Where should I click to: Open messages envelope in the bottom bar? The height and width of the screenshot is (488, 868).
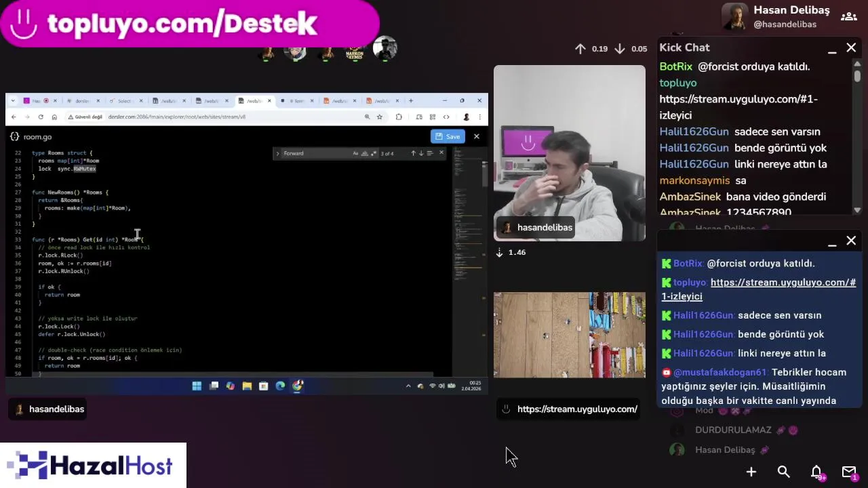849,472
